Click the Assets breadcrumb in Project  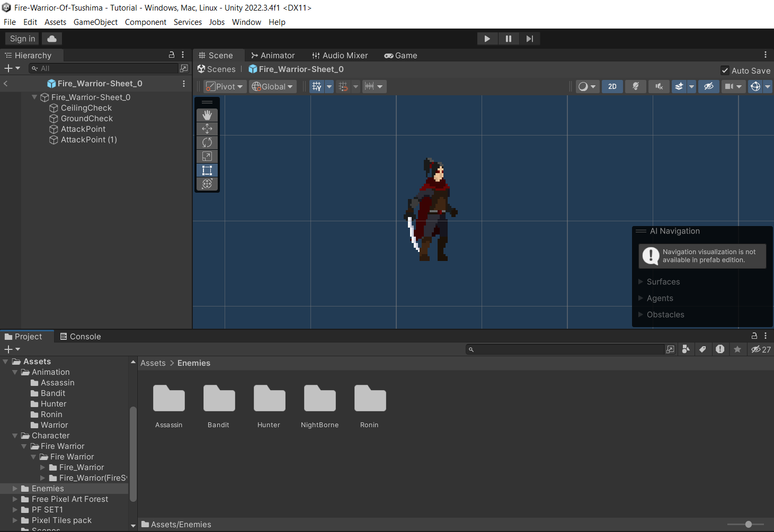pos(153,363)
